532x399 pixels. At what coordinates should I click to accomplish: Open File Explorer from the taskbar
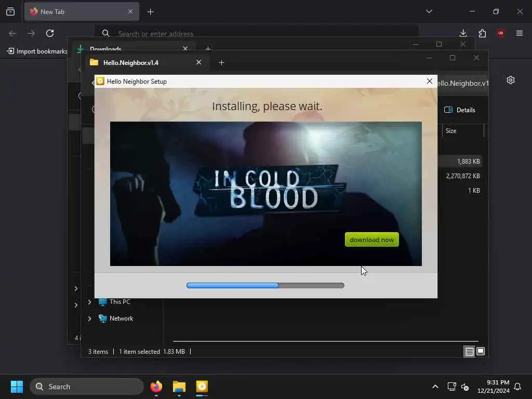pos(179,387)
